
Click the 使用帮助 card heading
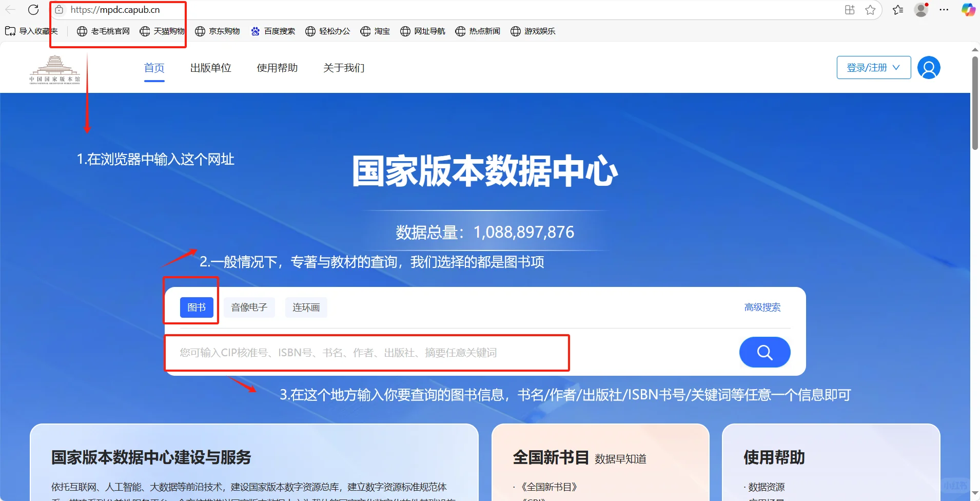pyautogui.click(x=774, y=457)
